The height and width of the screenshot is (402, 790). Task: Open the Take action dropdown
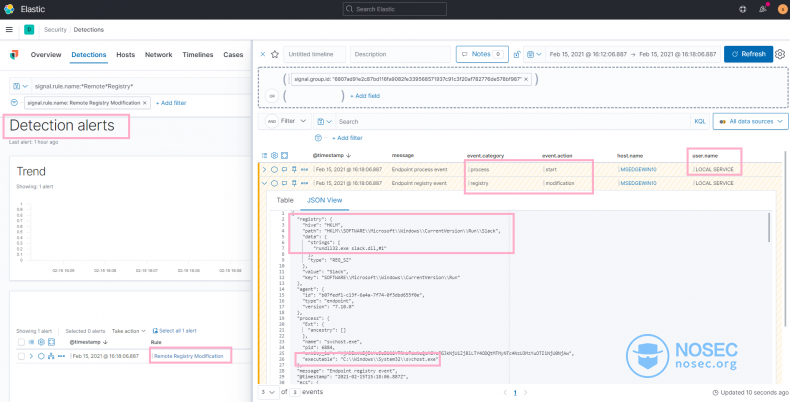(128, 331)
